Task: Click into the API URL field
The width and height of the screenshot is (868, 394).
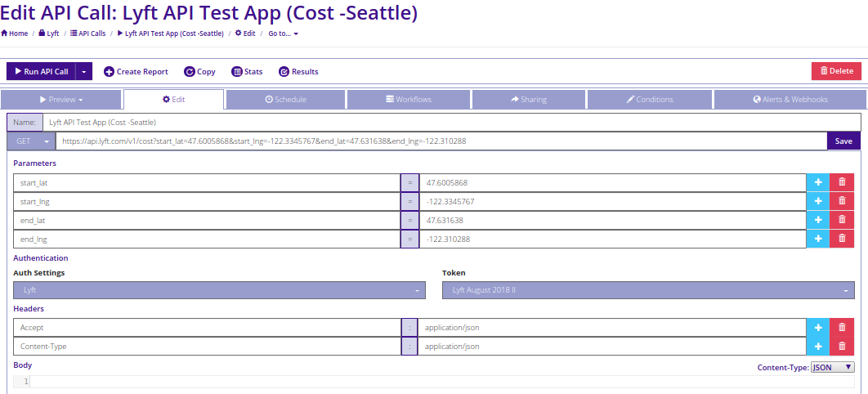Action: coord(441,141)
